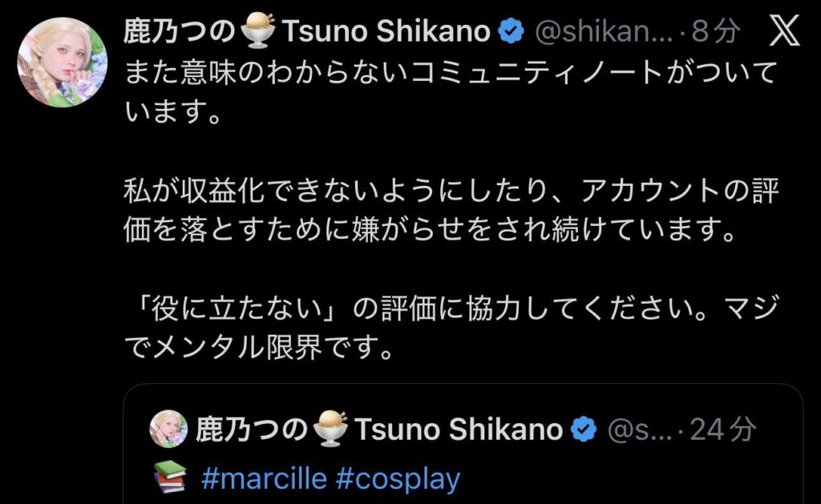Click "Tsuno Shikano" name in the quoted post

[x=459, y=430]
